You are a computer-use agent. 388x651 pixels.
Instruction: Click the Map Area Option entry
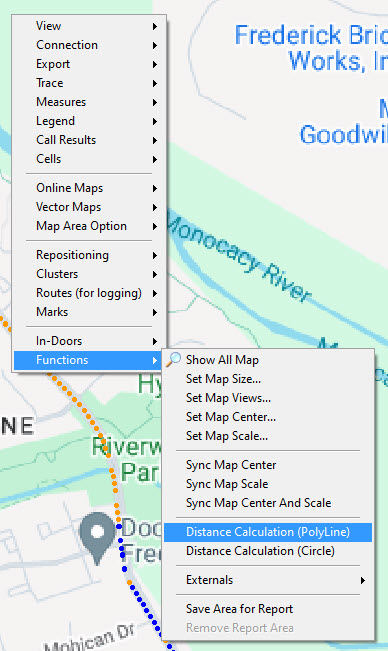tap(90, 226)
